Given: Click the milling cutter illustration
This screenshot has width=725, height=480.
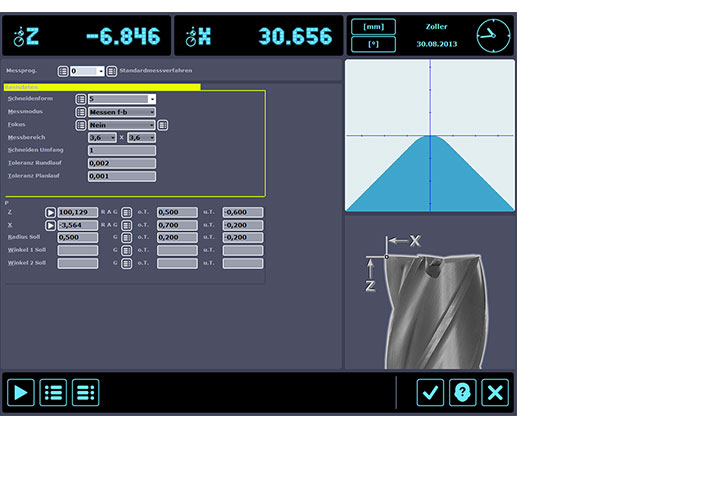Looking at the screenshot, I should point(435,311).
